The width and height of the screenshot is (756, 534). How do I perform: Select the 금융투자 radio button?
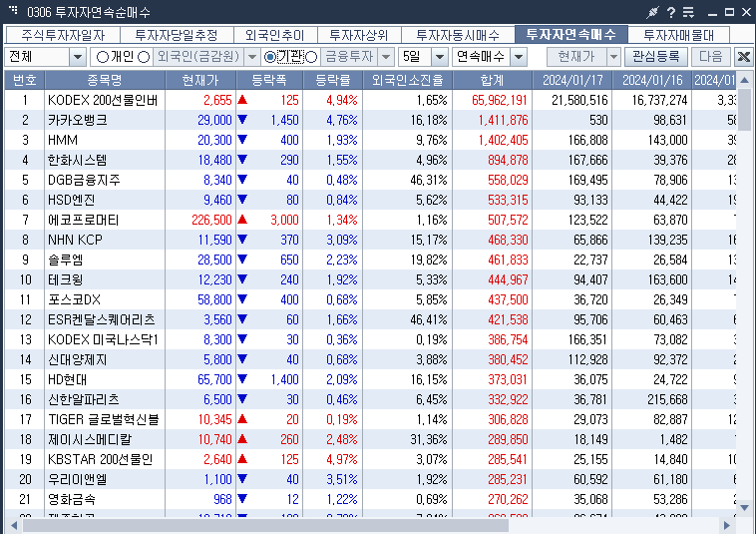pyautogui.click(x=311, y=57)
